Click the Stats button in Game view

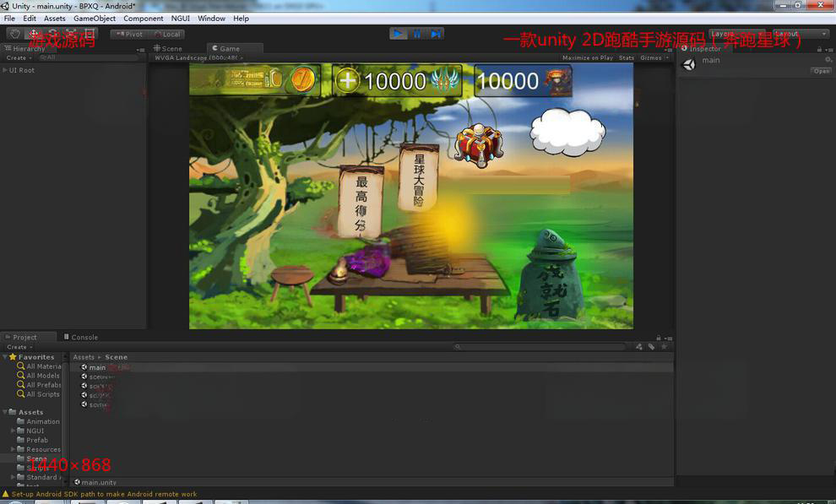tap(626, 58)
